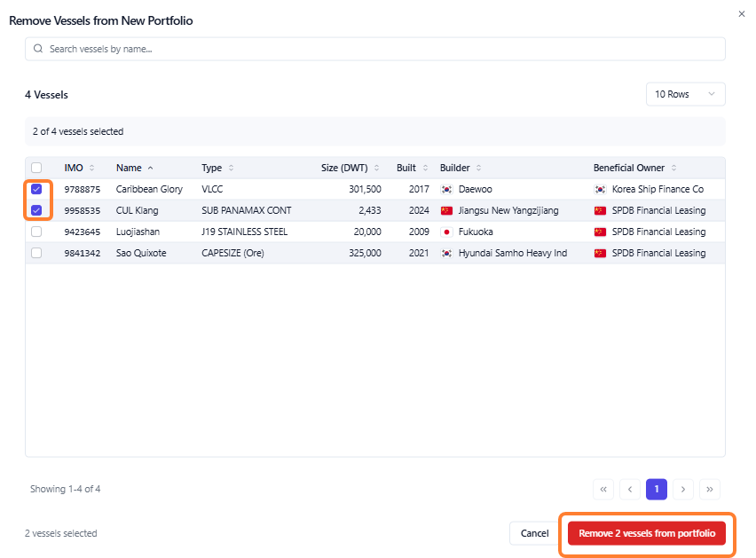Sort by Beneficial Owner sort icon
This screenshot has height=558, width=756.
coord(674,168)
